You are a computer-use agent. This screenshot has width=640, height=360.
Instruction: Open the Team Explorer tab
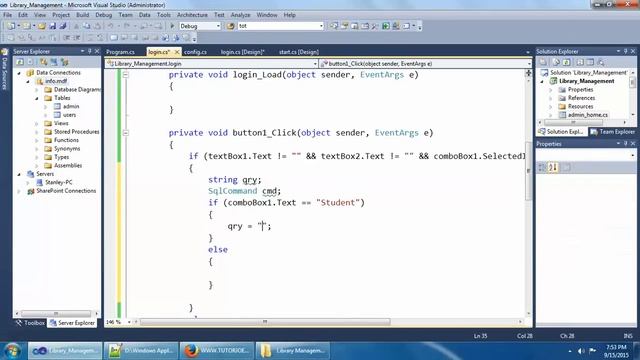[x=613, y=132]
